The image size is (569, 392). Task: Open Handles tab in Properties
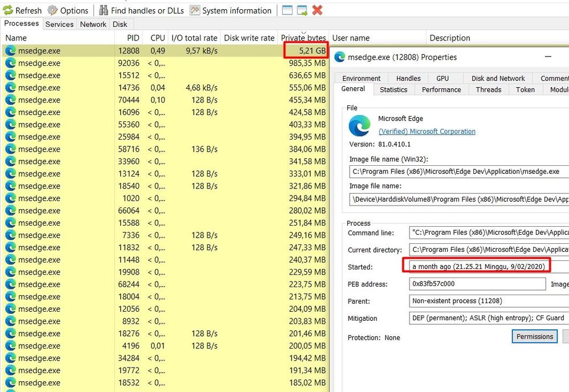(408, 79)
